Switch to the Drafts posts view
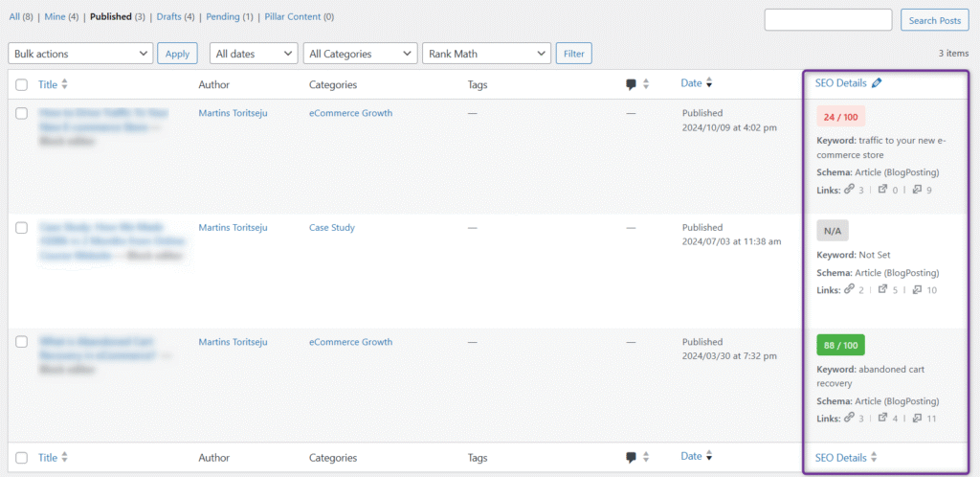Viewport: 980px width, 477px height. pyautogui.click(x=169, y=17)
